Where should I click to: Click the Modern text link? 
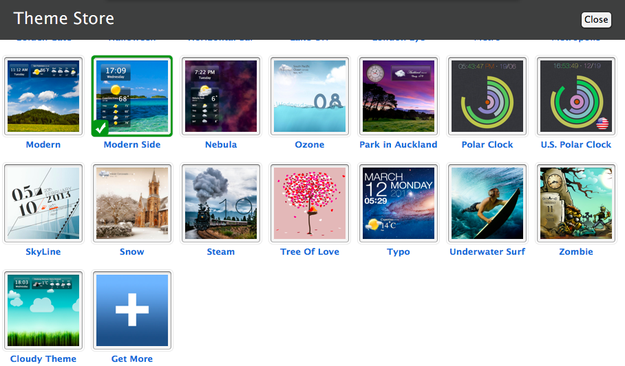pyautogui.click(x=43, y=145)
